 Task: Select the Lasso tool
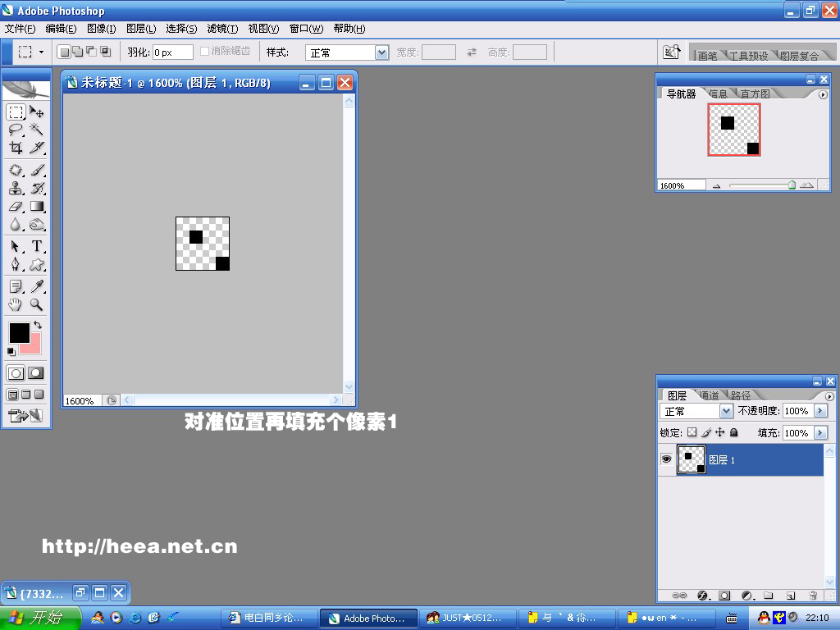pyautogui.click(x=16, y=130)
